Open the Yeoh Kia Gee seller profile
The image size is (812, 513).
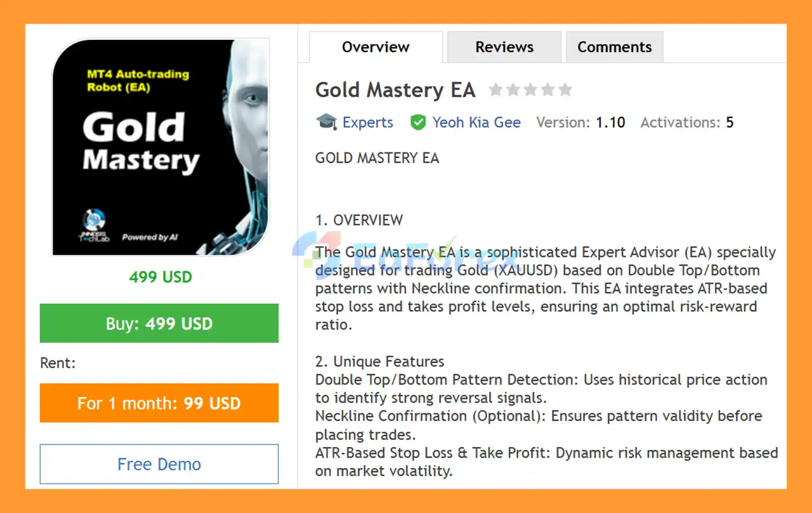tap(476, 122)
